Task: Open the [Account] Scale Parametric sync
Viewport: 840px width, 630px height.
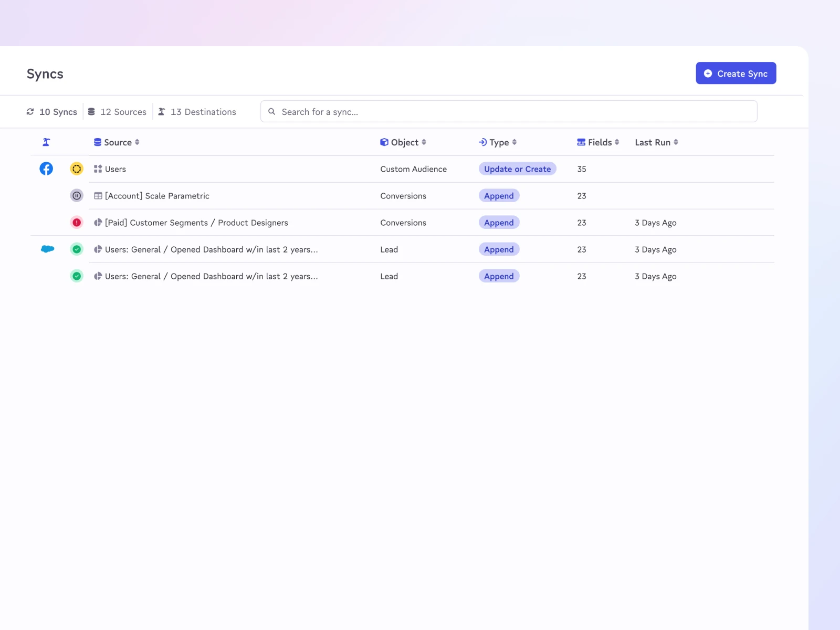Action: point(157,196)
